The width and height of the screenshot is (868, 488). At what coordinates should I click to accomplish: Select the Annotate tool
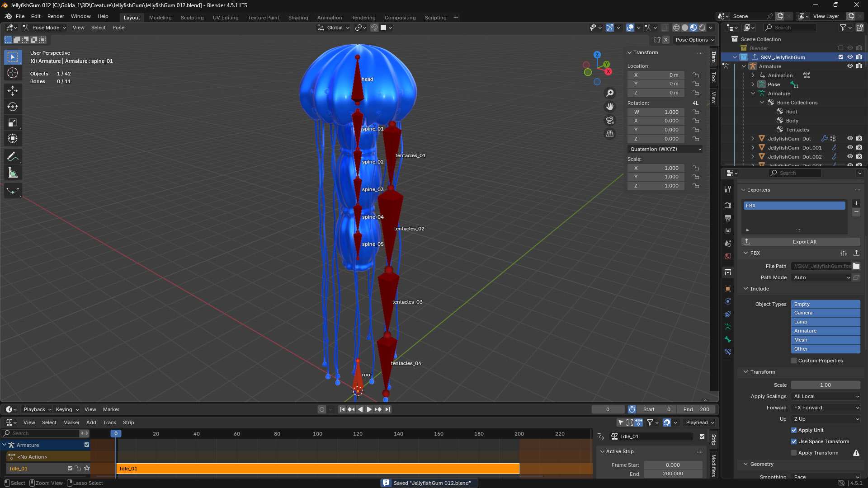tap(13, 156)
